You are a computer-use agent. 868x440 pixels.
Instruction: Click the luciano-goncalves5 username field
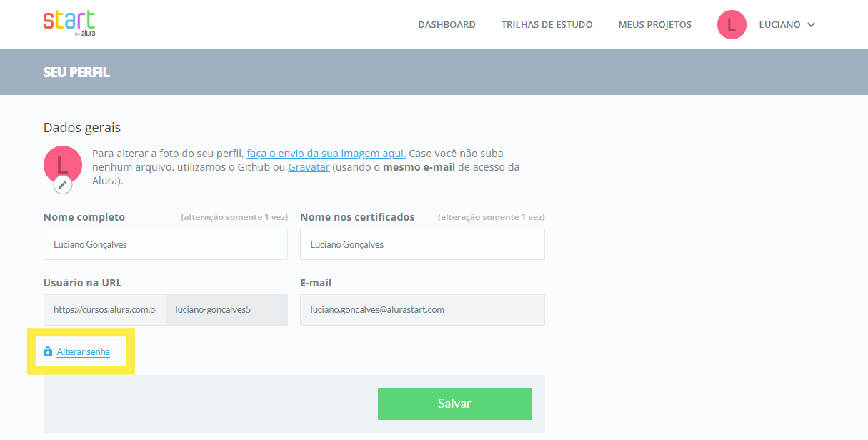tap(226, 310)
